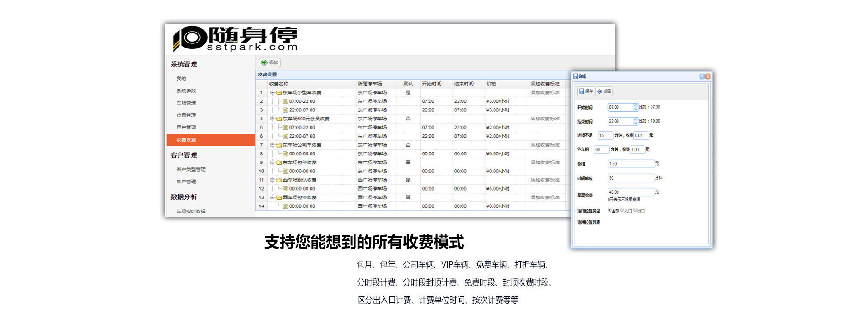Click the 价格 input field showing 1.50
Screen dimensions: 868x325
(x=631, y=164)
